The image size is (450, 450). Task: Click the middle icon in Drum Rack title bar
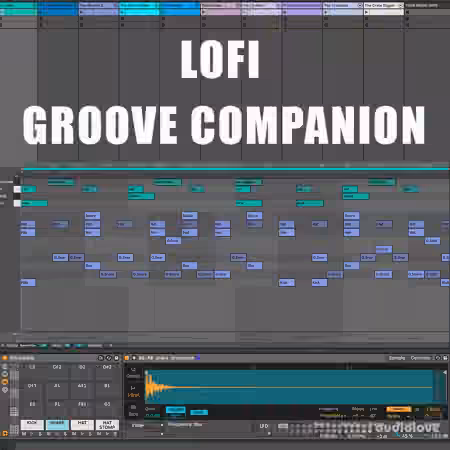point(109,358)
